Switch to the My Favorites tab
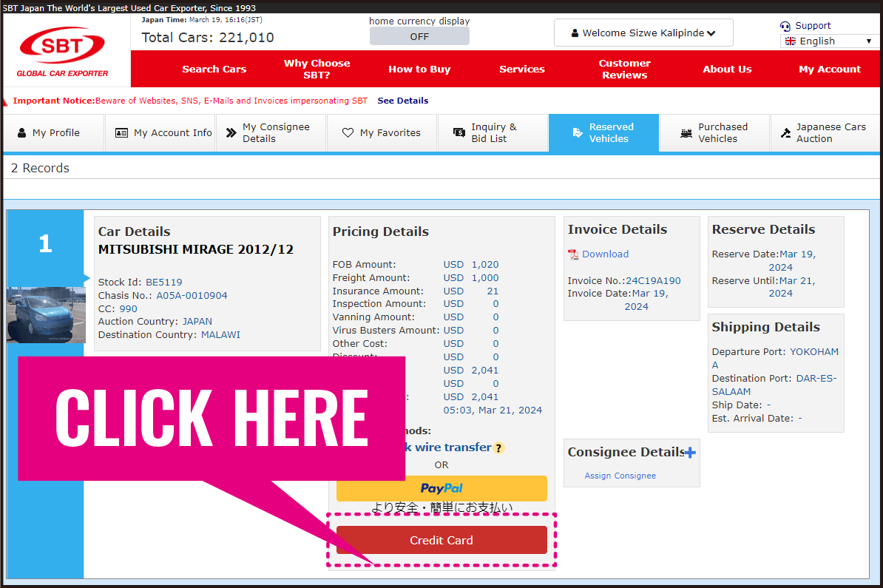Viewport: 883px width, 588px height. 382,133
